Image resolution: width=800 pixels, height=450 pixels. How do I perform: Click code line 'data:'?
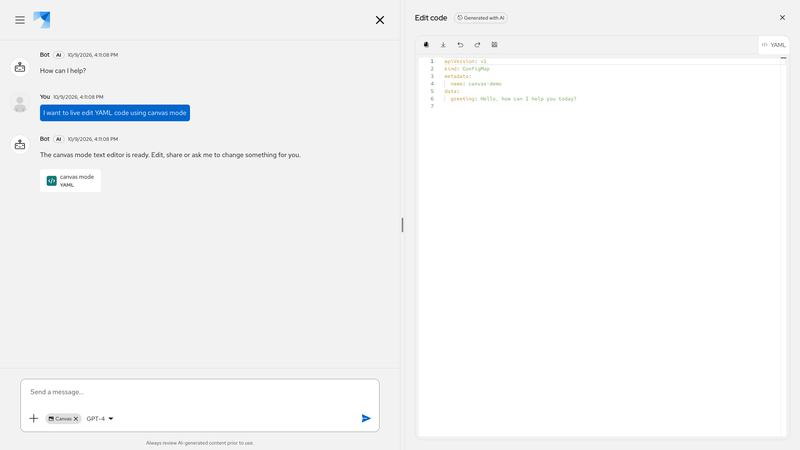(x=452, y=91)
